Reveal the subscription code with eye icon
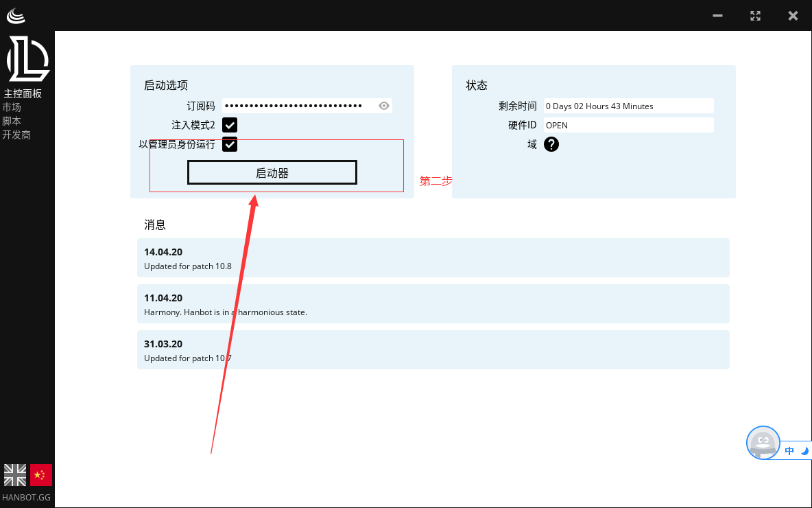The height and width of the screenshot is (508, 812). (384, 106)
